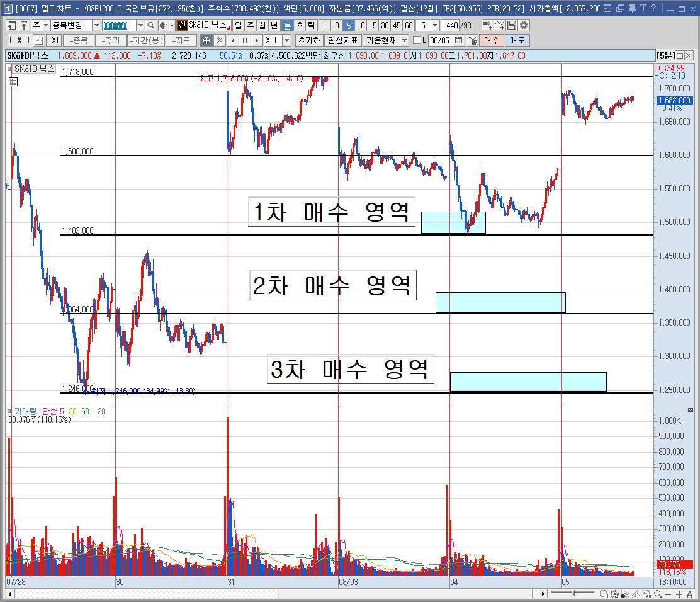
Task: Open the calendar date picker icon
Action: coord(458,41)
